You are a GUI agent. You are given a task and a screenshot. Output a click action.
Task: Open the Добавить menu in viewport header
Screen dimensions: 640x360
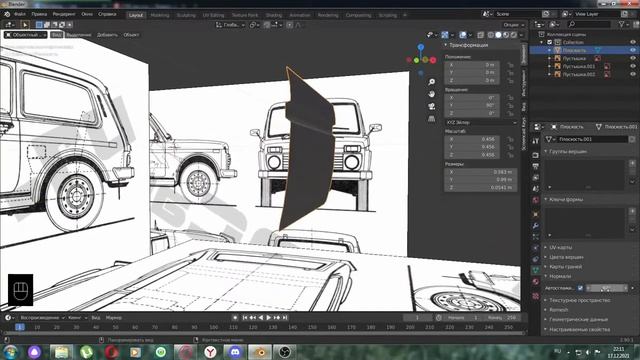click(x=107, y=35)
